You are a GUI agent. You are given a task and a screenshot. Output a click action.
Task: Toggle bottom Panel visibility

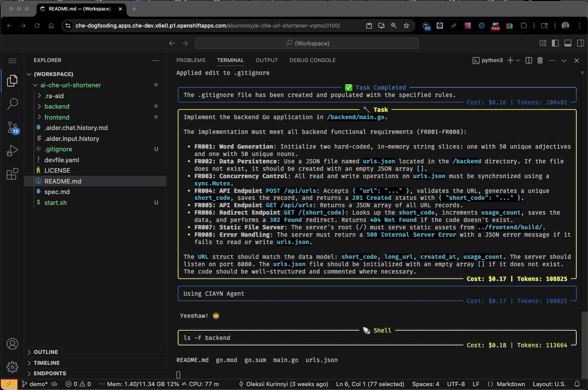click(568, 43)
